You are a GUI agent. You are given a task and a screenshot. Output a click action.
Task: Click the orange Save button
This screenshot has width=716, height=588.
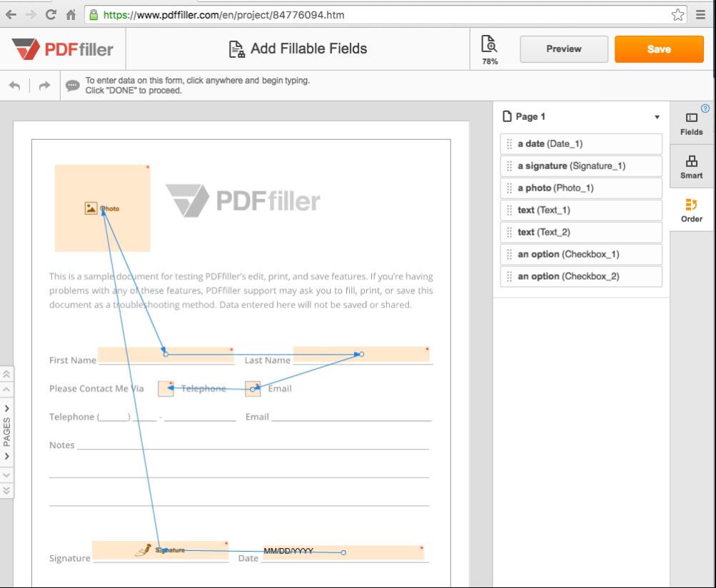[659, 49]
